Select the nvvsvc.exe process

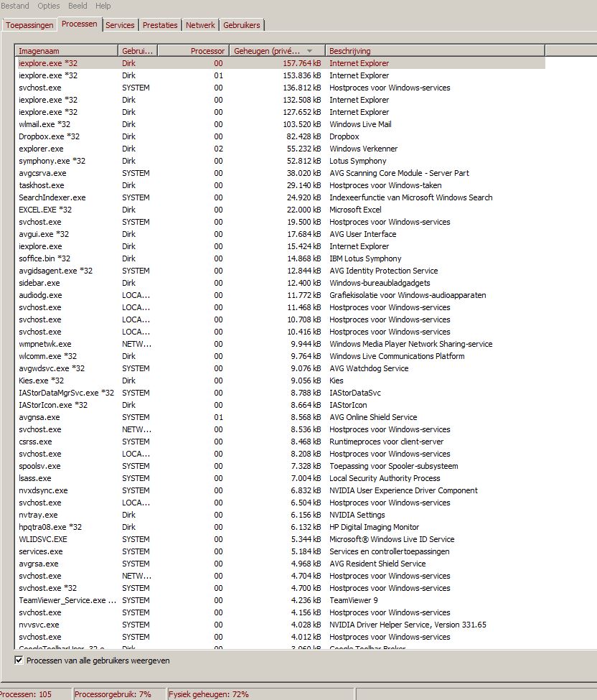281,625
